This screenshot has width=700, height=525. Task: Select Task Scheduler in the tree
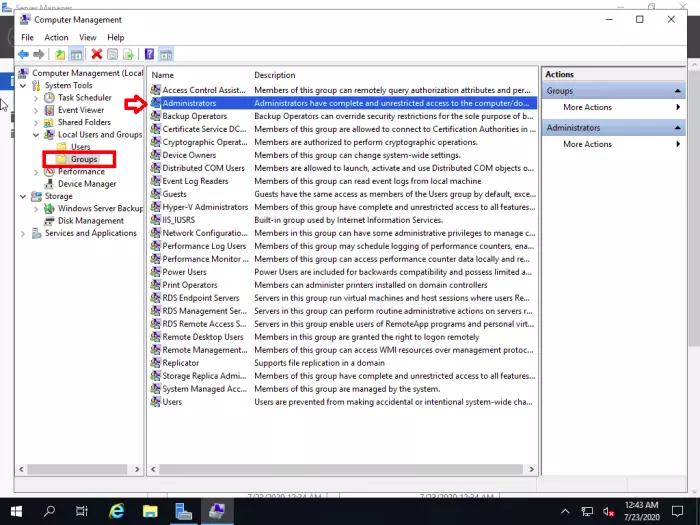click(x=84, y=97)
